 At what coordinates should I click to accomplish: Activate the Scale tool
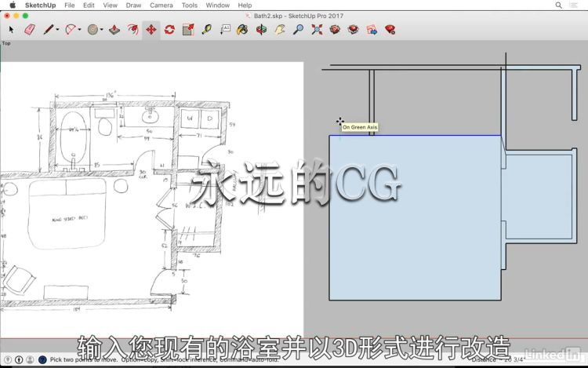(x=188, y=29)
